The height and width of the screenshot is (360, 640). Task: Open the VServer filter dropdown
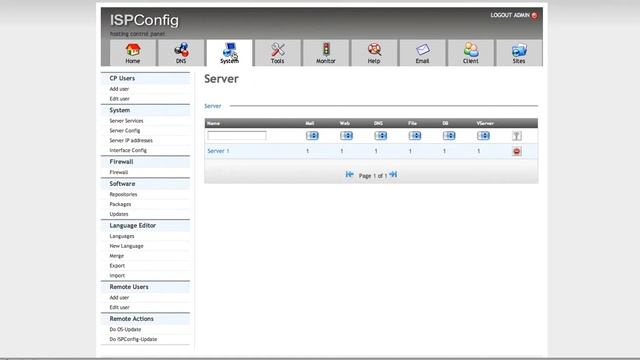484,136
